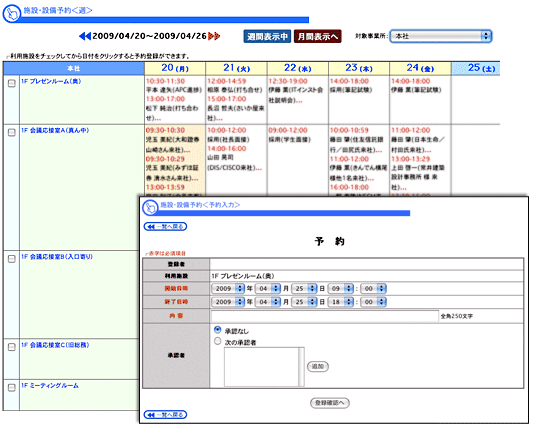The width and height of the screenshot is (550, 435).
Task: Click bottom 一覧へ戻る back button in popup
Action: coord(166,415)
